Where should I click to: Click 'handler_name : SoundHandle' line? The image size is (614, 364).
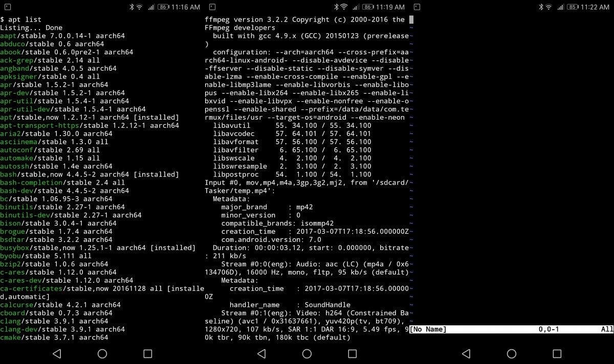pos(290,305)
